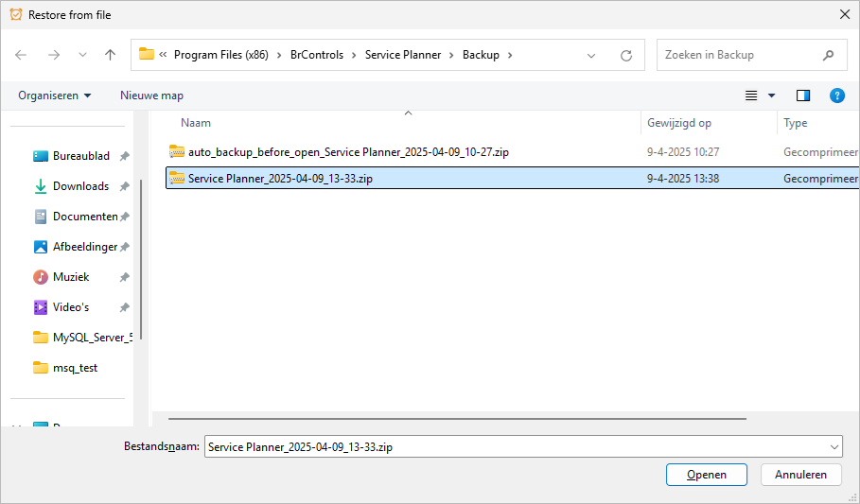Expand chevron after Backup breadcrumb

pyautogui.click(x=510, y=55)
